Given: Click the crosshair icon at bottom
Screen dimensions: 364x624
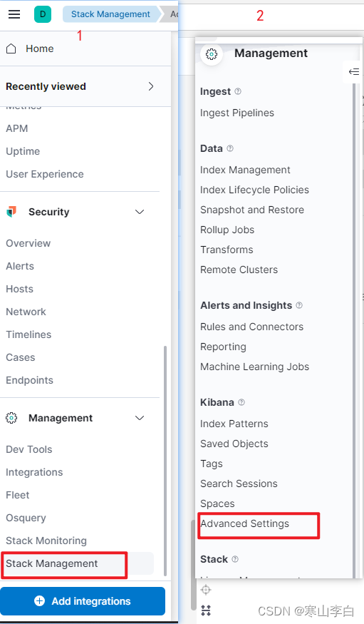Looking at the screenshot, I should pos(206,590).
